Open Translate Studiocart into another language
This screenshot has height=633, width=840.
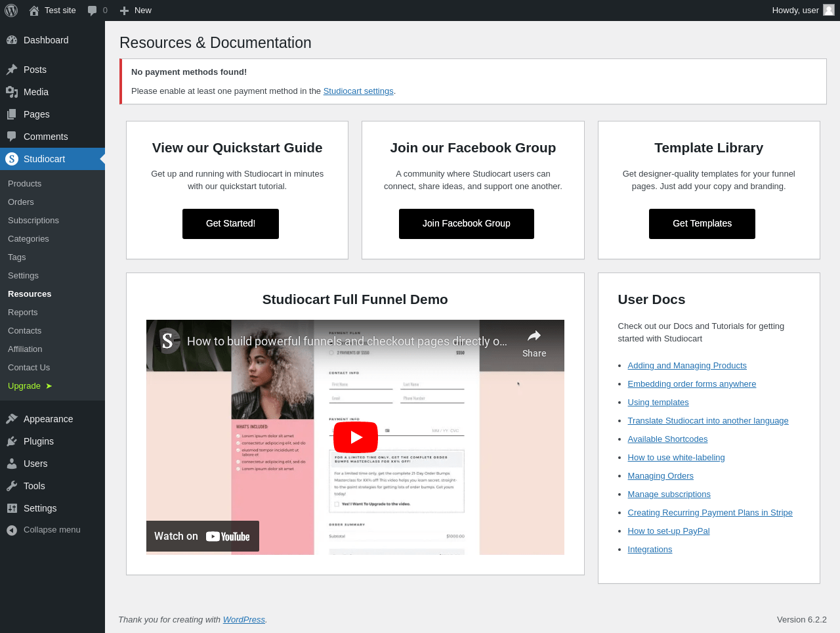708,421
